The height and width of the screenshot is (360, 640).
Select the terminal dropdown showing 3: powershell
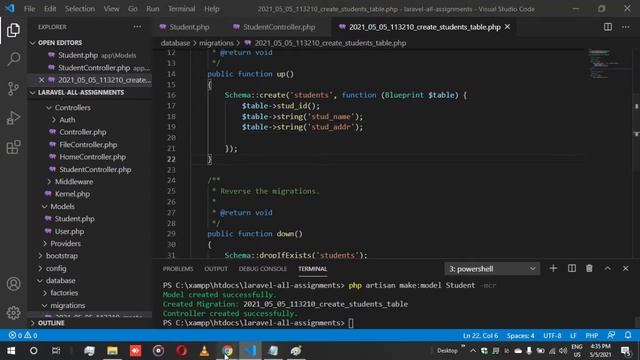click(492, 269)
